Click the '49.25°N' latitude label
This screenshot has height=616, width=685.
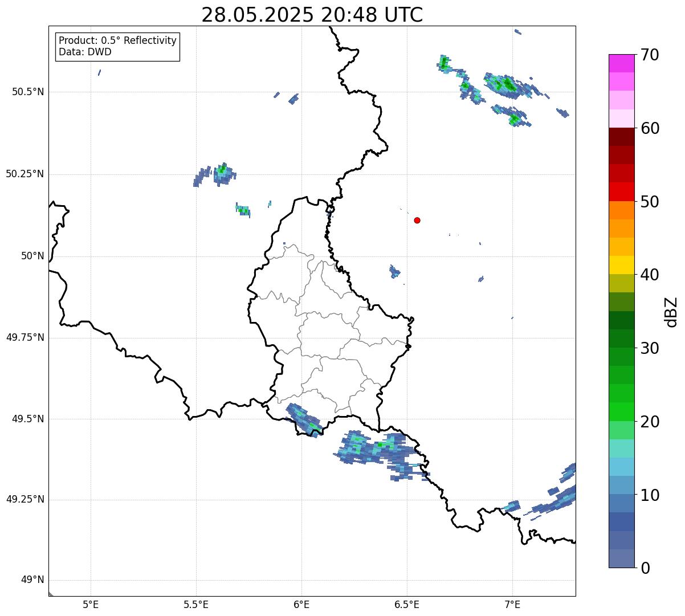pyautogui.click(x=25, y=499)
